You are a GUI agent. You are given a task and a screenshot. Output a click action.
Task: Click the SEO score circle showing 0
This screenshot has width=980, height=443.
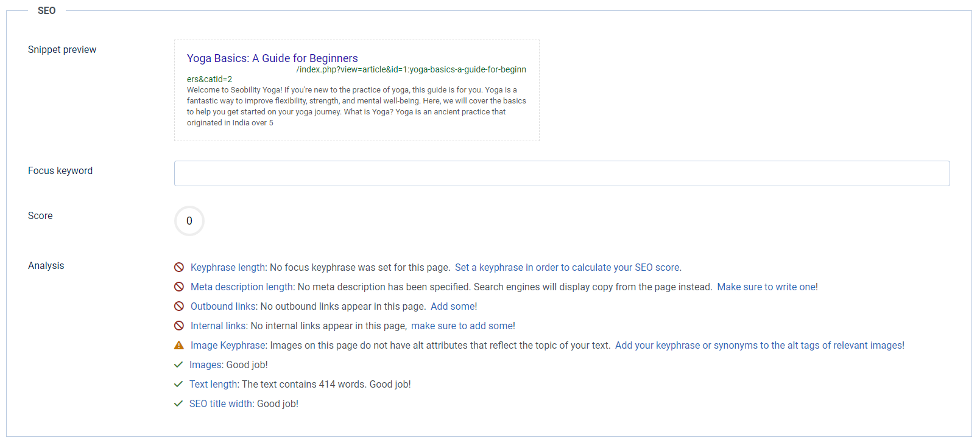pos(189,221)
